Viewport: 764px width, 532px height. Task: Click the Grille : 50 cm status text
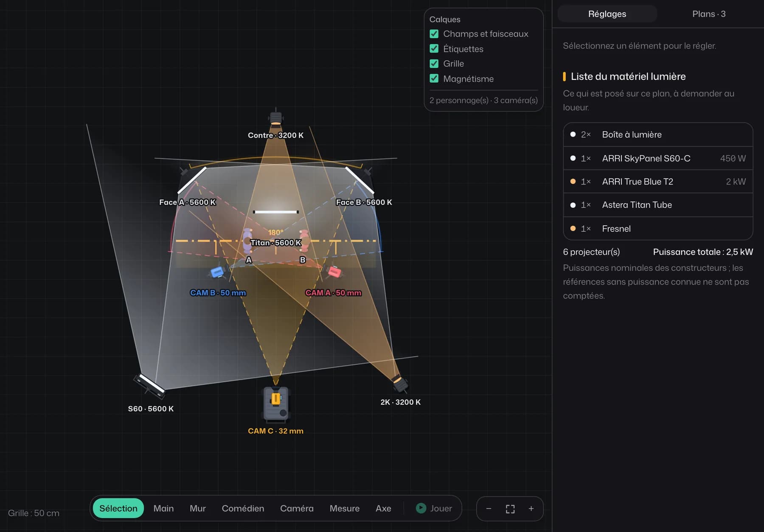pos(34,513)
